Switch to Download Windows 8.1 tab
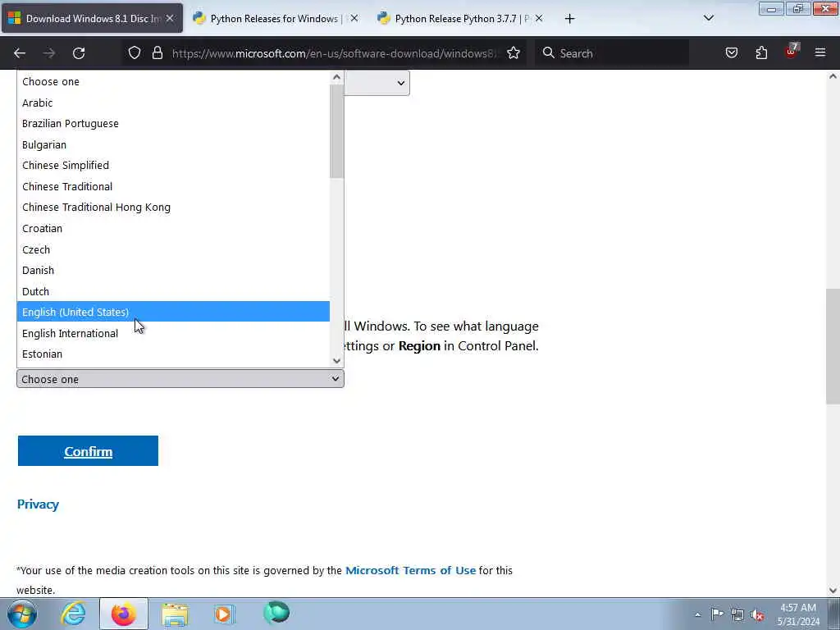840x630 pixels. [92, 19]
